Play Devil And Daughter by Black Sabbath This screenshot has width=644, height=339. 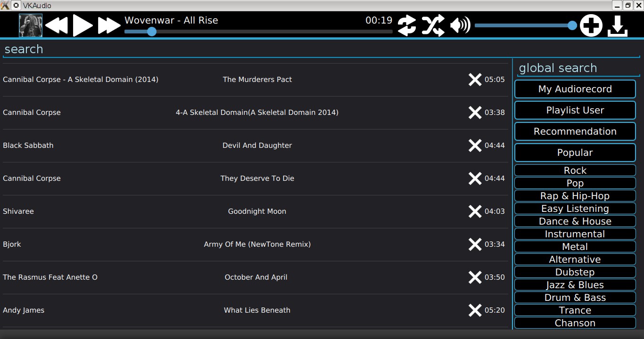[x=257, y=145]
